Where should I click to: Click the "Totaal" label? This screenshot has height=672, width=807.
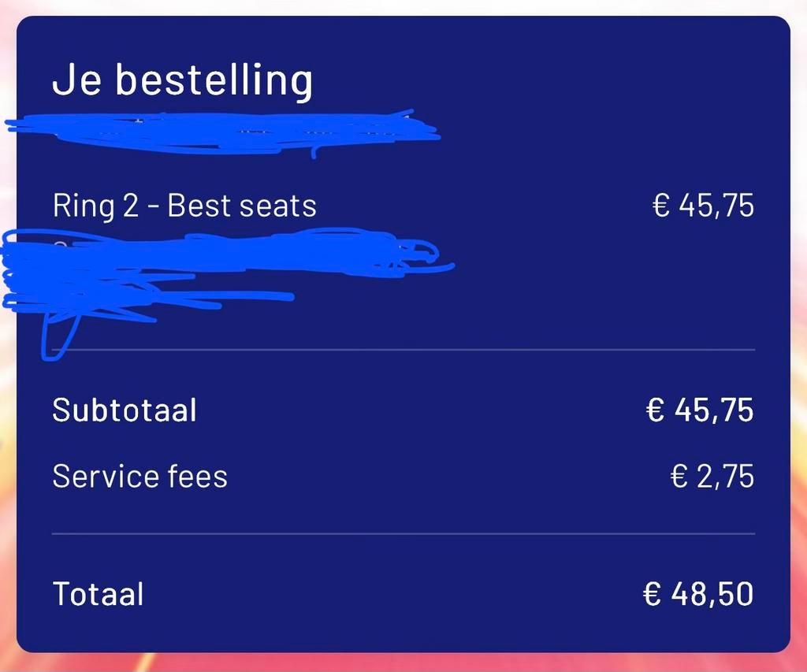pyautogui.click(x=98, y=593)
